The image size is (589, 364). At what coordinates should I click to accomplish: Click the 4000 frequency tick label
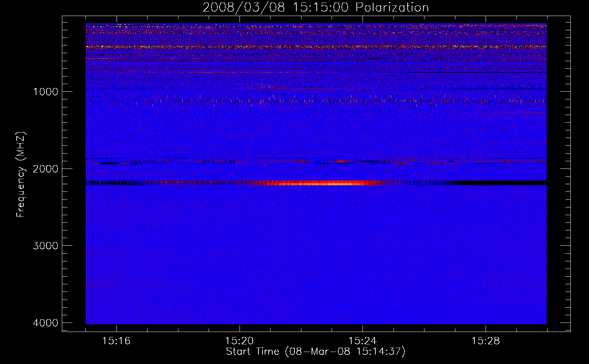[46, 323]
